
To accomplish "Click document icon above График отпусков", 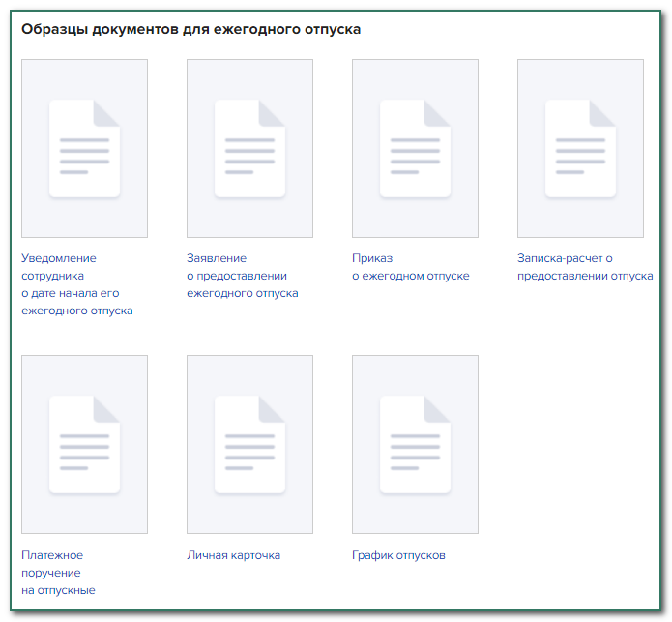I will pyautogui.click(x=415, y=445).
